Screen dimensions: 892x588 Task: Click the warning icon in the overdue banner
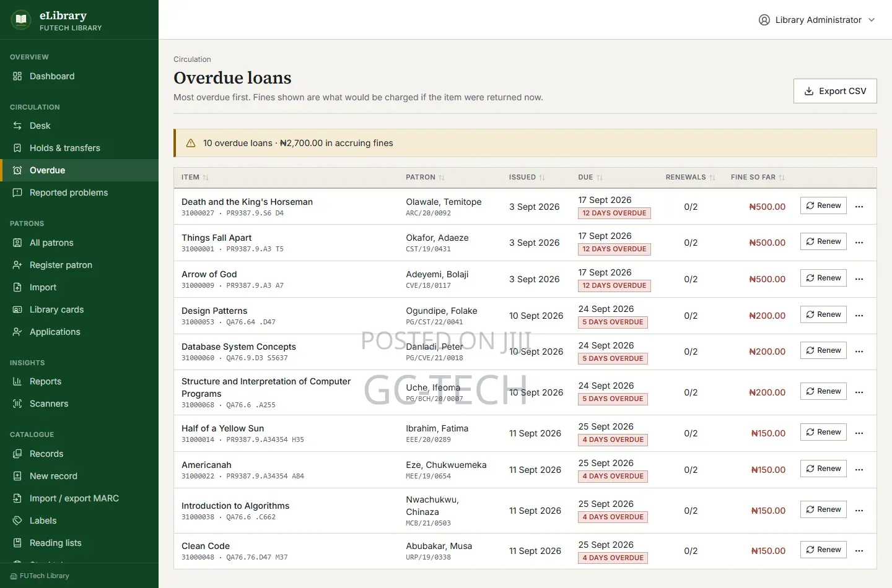point(191,143)
